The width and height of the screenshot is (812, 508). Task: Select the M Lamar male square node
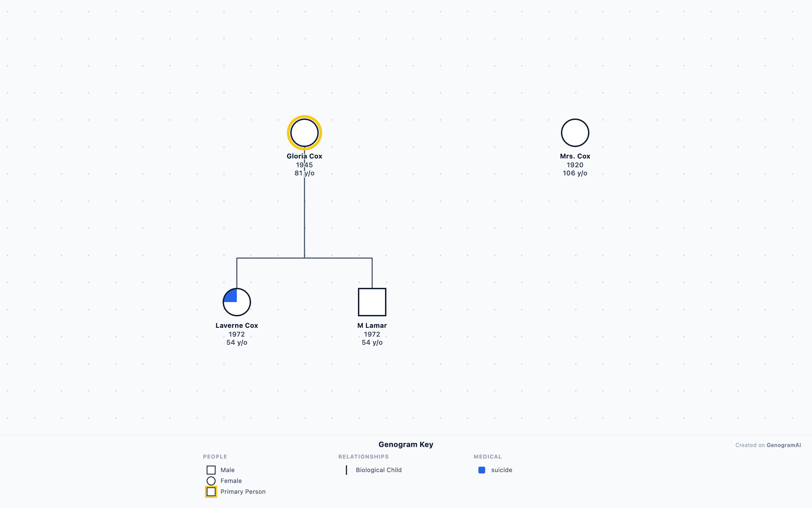point(372,302)
